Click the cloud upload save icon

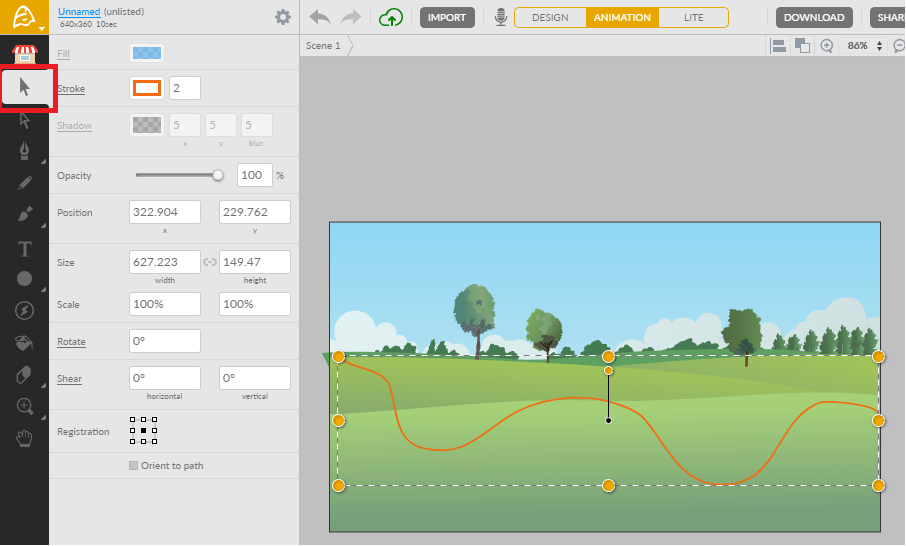391,17
